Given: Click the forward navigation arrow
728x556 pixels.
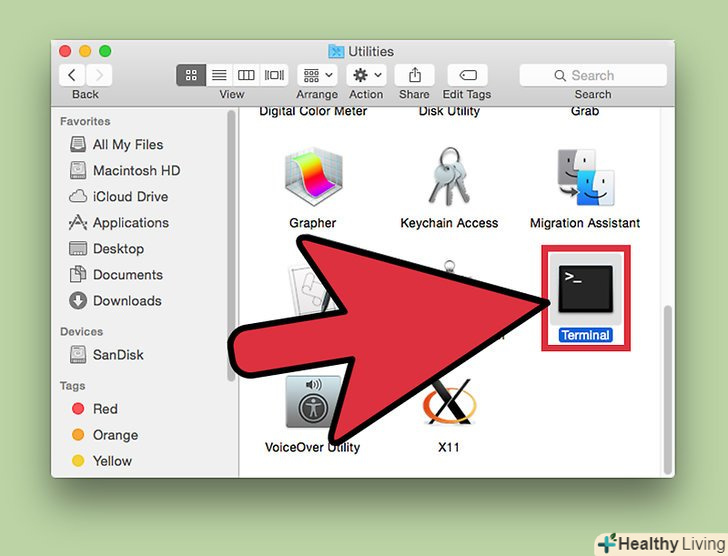Looking at the screenshot, I should pos(99,75).
